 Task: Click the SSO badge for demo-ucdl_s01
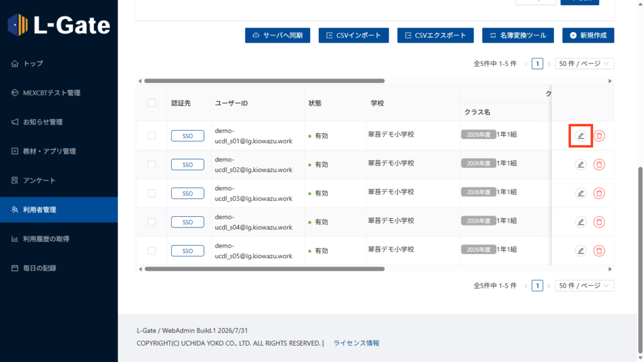[x=187, y=136]
